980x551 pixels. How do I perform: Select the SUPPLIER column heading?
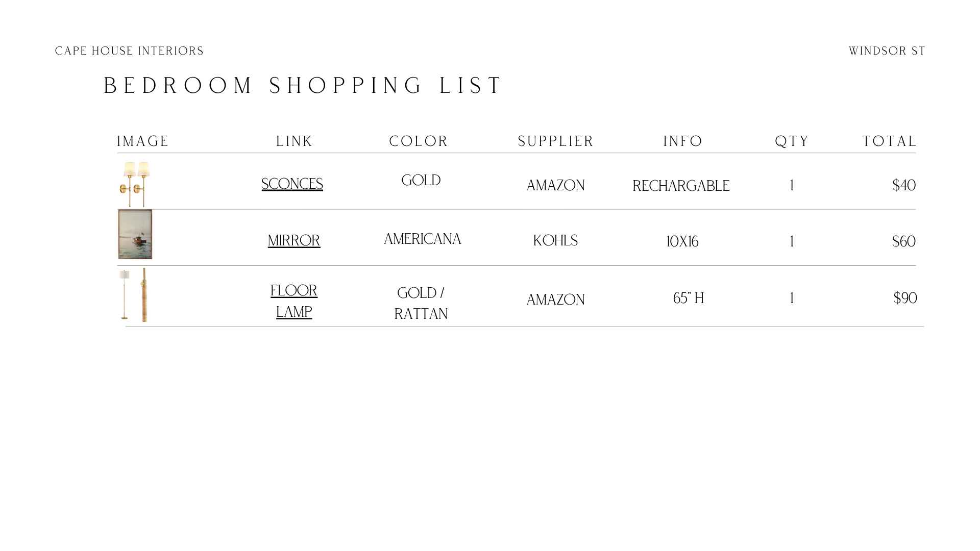coord(556,141)
